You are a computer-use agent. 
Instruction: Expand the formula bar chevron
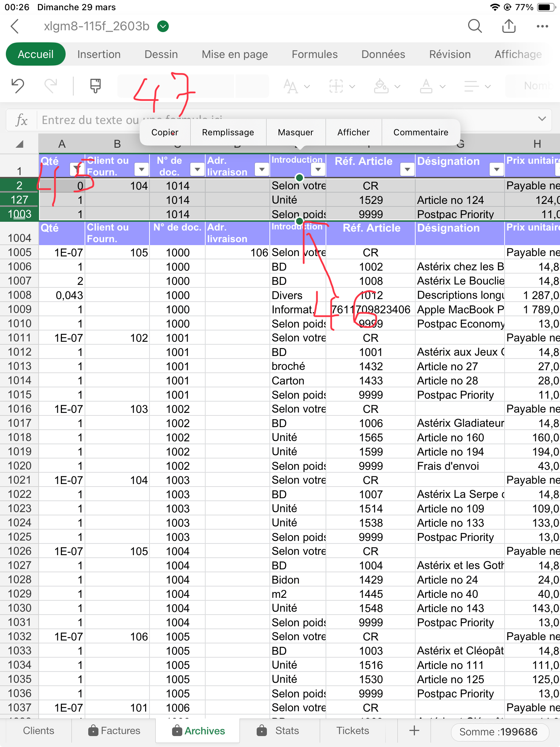coord(542,119)
